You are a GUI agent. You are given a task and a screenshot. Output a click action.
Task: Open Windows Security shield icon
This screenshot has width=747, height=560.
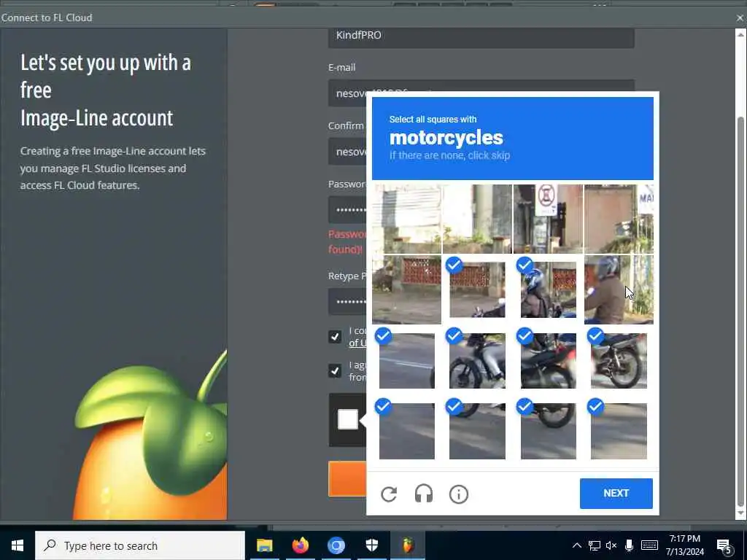pos(371,545)
